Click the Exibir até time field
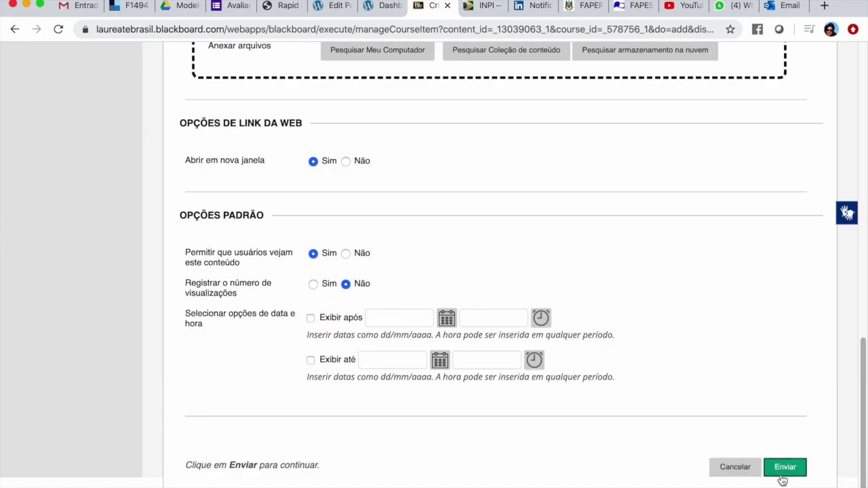The image size is (868, 488). point(487,360)
